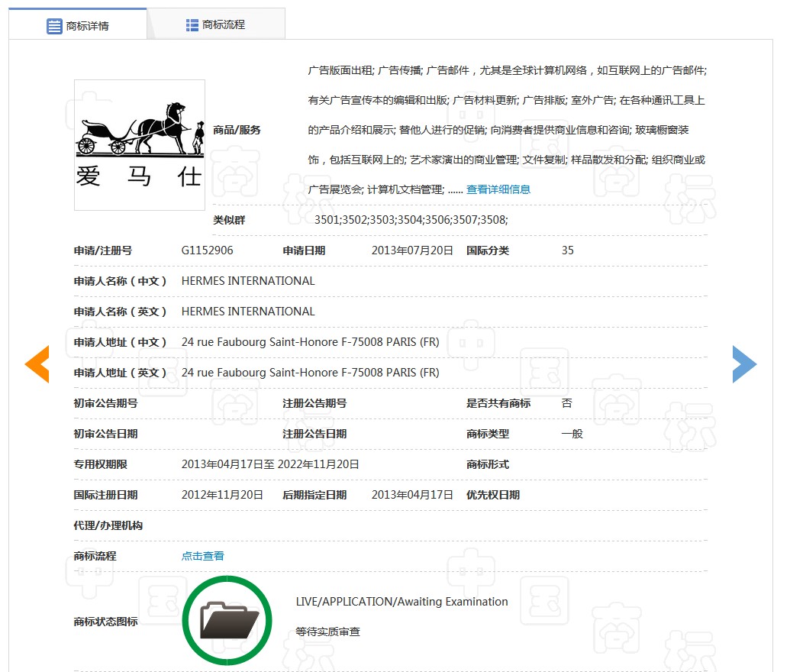Select the 商标类型 value 一般

(572, 434)
